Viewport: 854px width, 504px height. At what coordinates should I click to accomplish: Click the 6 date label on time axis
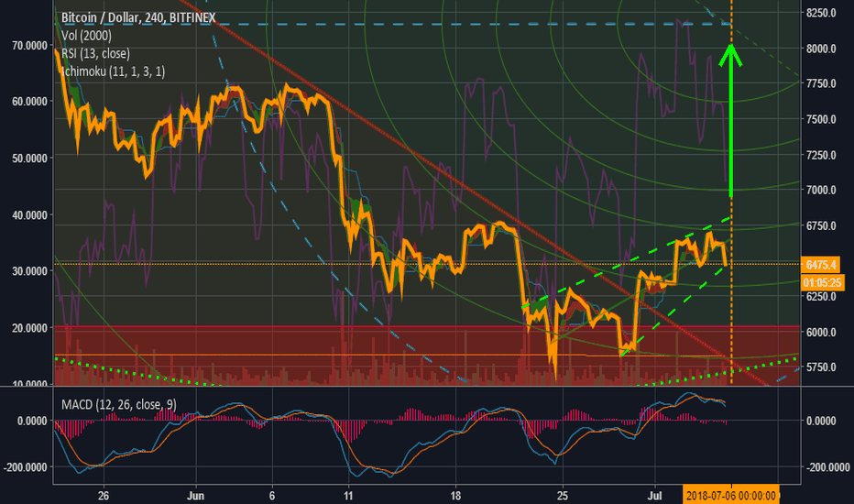tap(272, 496)
